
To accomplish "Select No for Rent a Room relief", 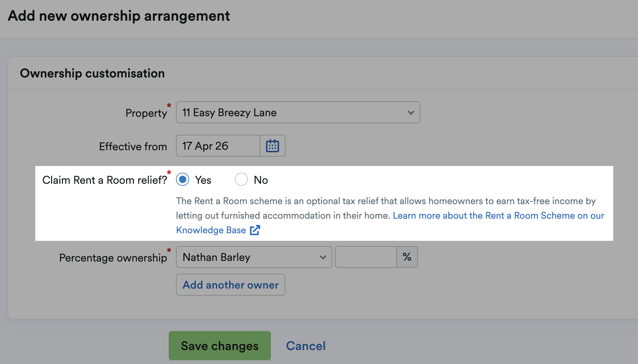I will coord(241,179).
